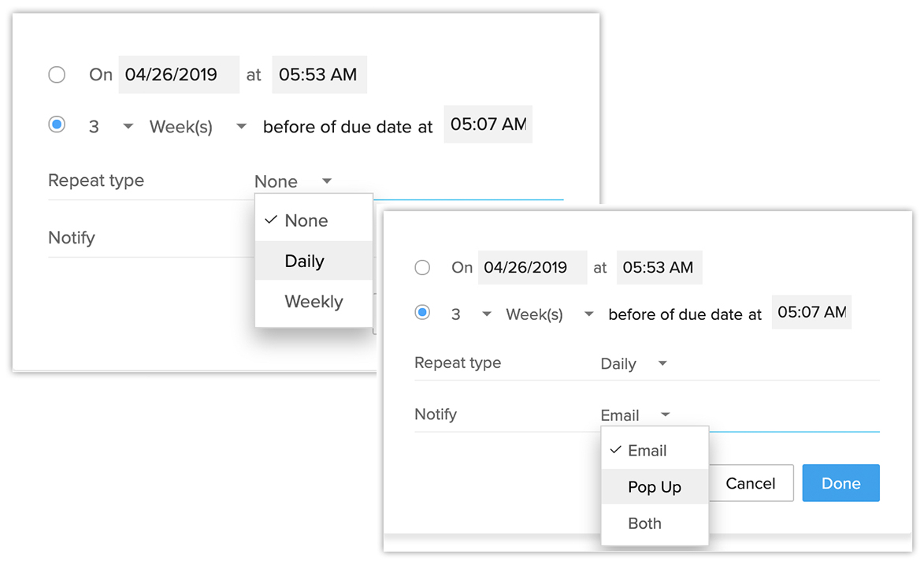
Task: Expand the Week(s) unit dropdown in front dialog
Action: [x=588, y=314]
